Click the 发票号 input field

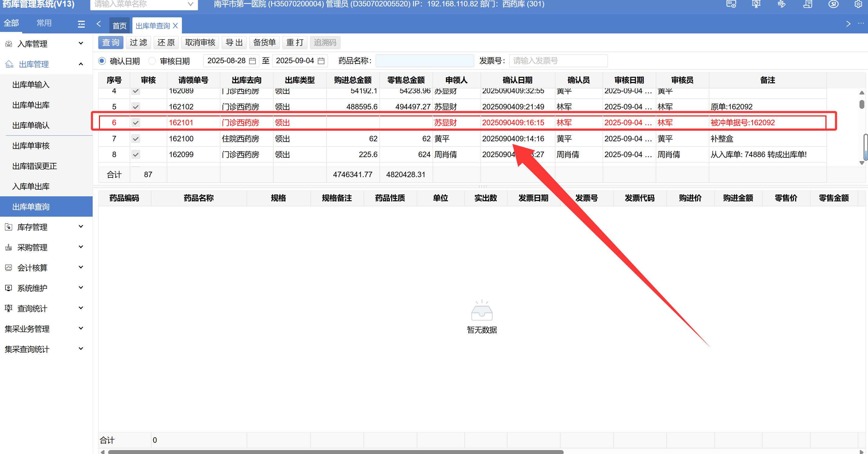558,61
